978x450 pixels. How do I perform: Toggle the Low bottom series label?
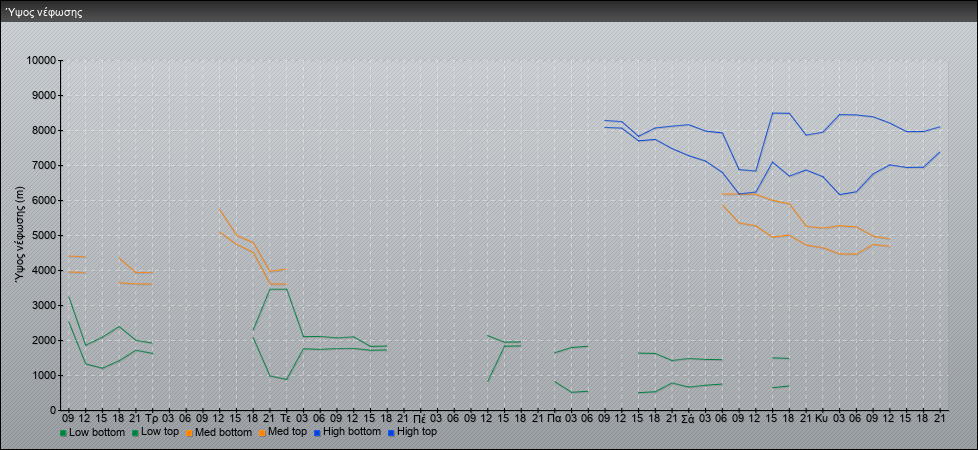(x=97, y=432)
